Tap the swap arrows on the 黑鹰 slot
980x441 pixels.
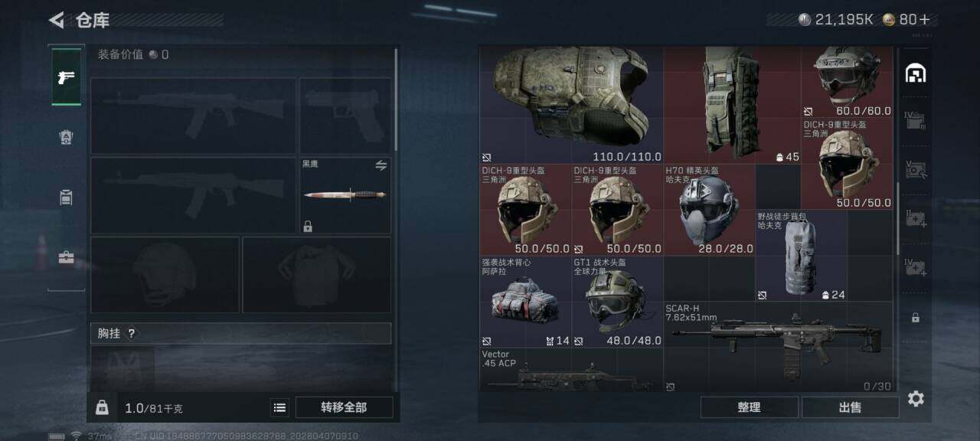[x=381, y=165]
